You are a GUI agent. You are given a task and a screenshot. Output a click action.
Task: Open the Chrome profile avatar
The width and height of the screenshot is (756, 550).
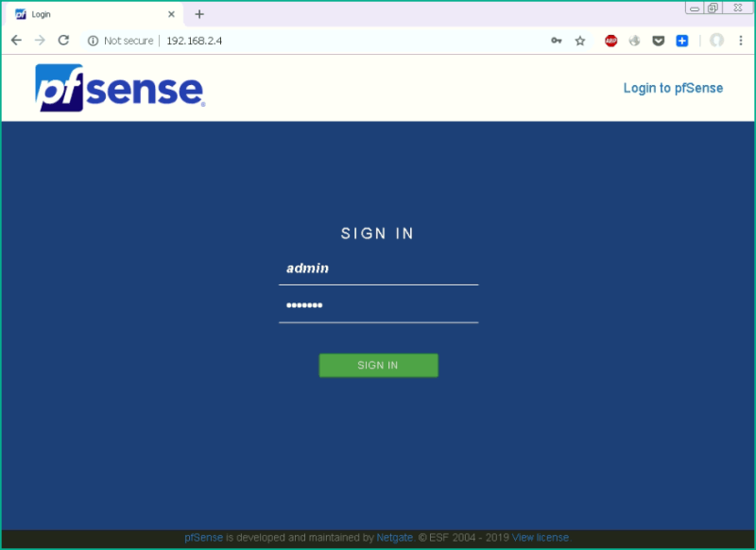point(717,41)
